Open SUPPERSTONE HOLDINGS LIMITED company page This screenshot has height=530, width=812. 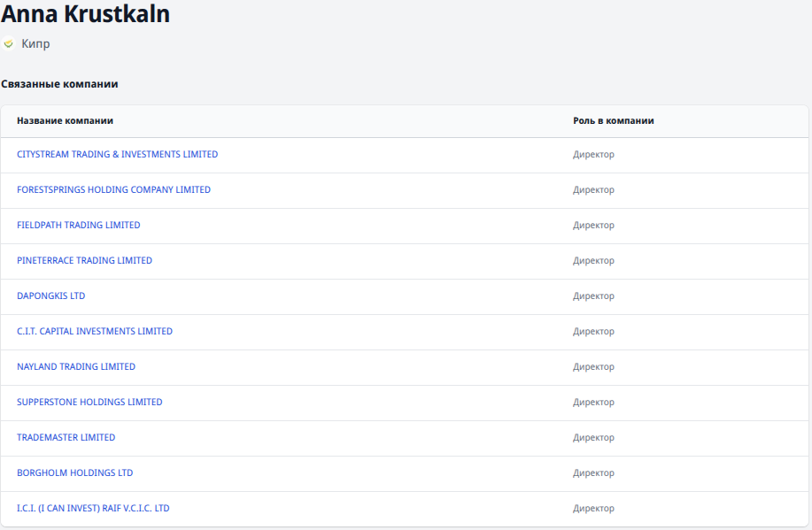pos(89,402)
